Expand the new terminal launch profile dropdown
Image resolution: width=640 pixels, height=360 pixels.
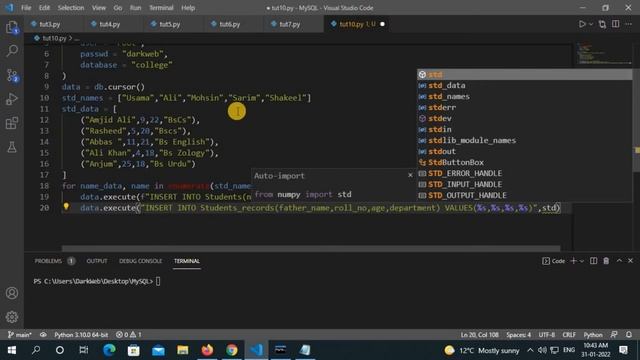[582, 261]
